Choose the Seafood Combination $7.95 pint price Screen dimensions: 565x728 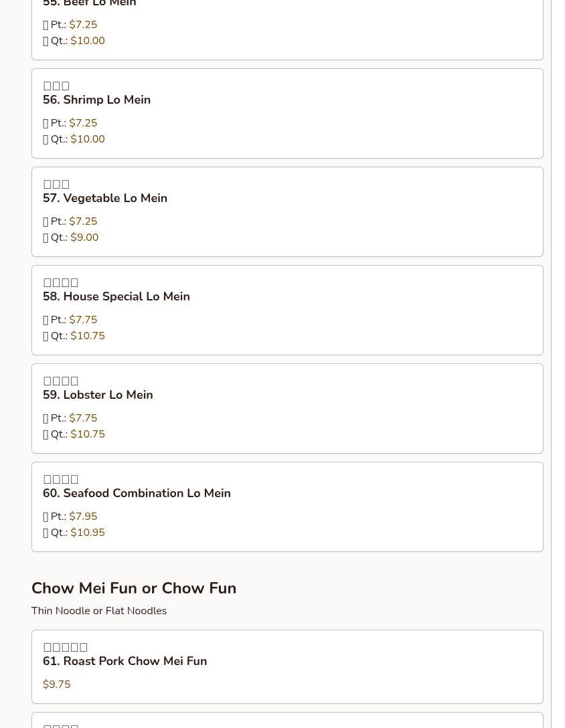[83, 517]
